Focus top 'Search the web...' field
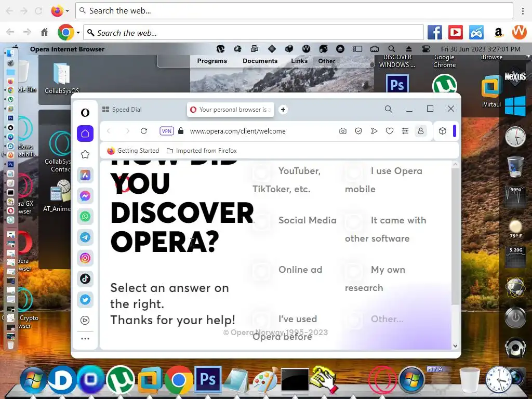This screenshot has width=532, height=399. pos(294,11)
